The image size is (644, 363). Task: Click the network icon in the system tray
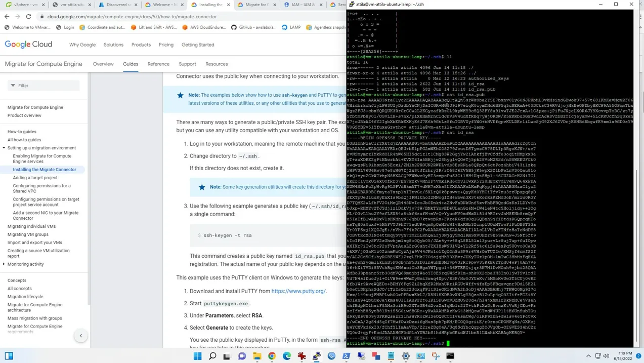597,356
